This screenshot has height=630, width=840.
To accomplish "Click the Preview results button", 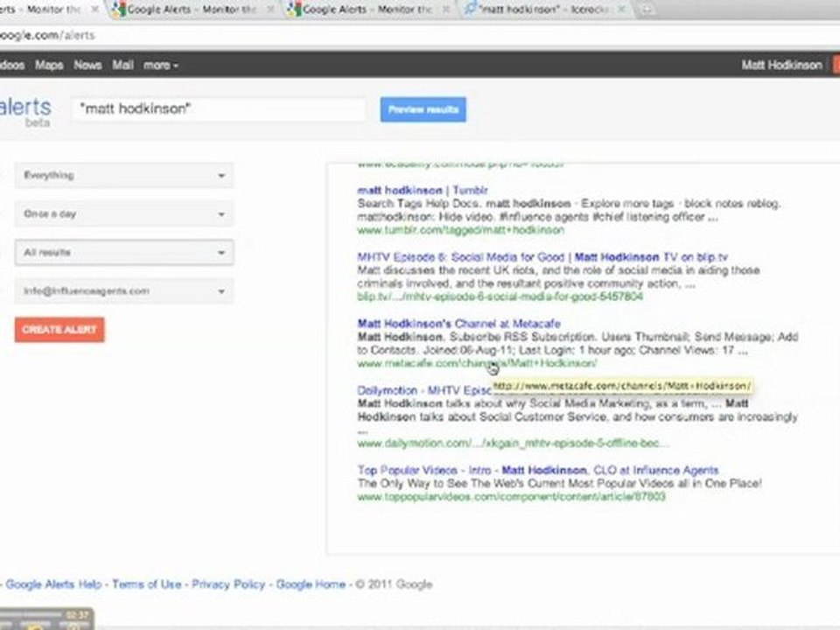I will [423, 109].
